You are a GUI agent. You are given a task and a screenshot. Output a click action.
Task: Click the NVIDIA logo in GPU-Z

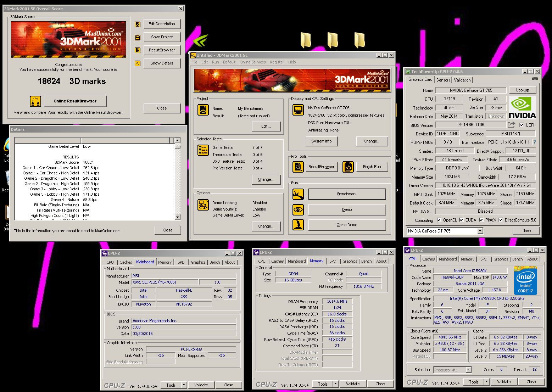click(522, 107)
